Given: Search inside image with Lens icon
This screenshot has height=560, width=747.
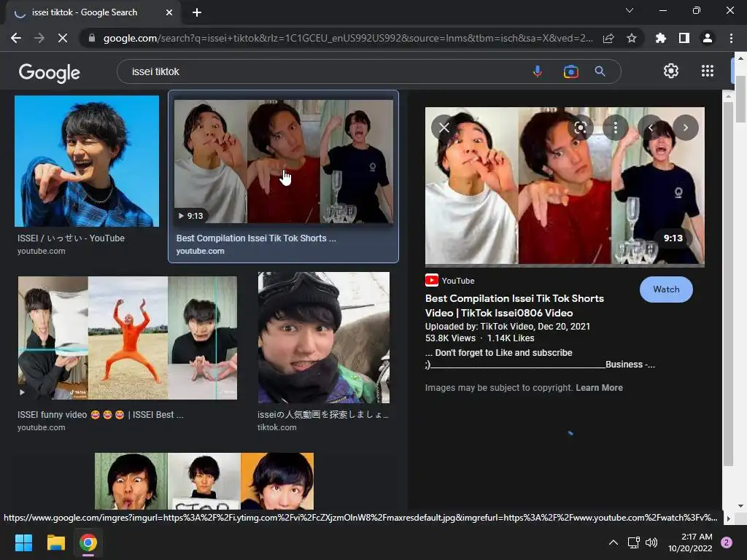Looking at the screenshot, I should click(x=580, y=128).
